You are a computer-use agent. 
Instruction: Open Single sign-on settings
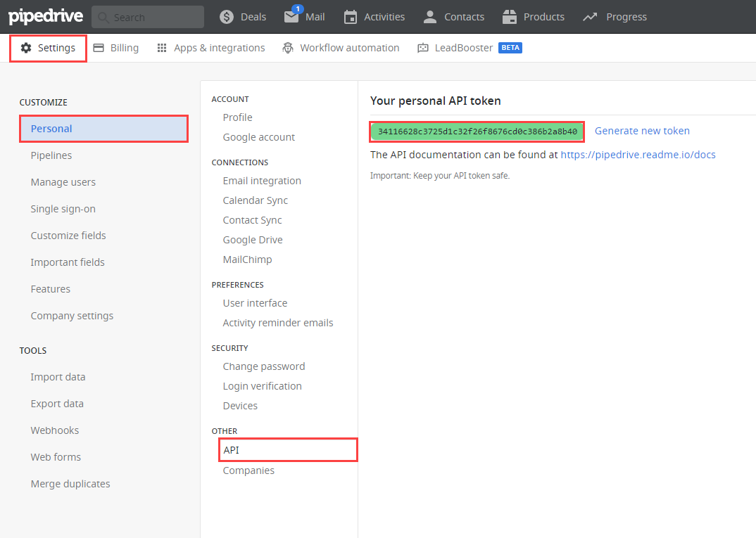click(x=63, y=209)
